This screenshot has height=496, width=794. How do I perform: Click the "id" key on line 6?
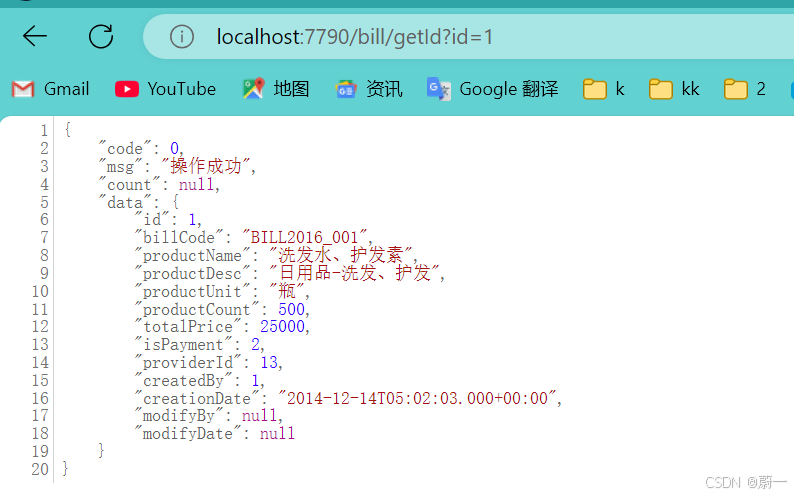click(x=152, y=220)
